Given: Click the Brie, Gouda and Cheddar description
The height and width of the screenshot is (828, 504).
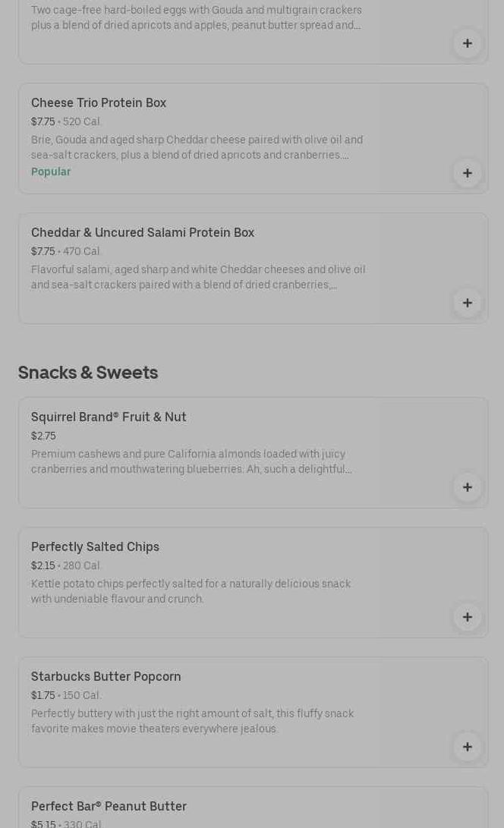Looking at the screenshot, I should pos(197,148).
